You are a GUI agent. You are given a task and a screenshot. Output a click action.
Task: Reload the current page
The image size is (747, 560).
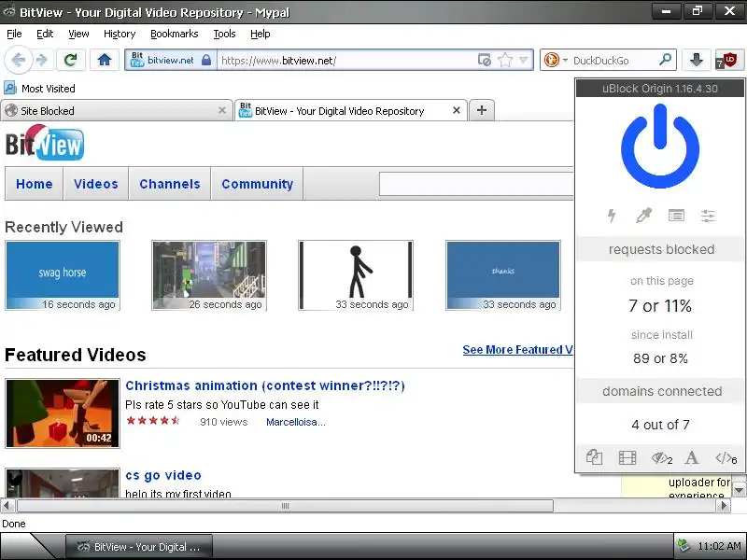[x=71, y=60]
